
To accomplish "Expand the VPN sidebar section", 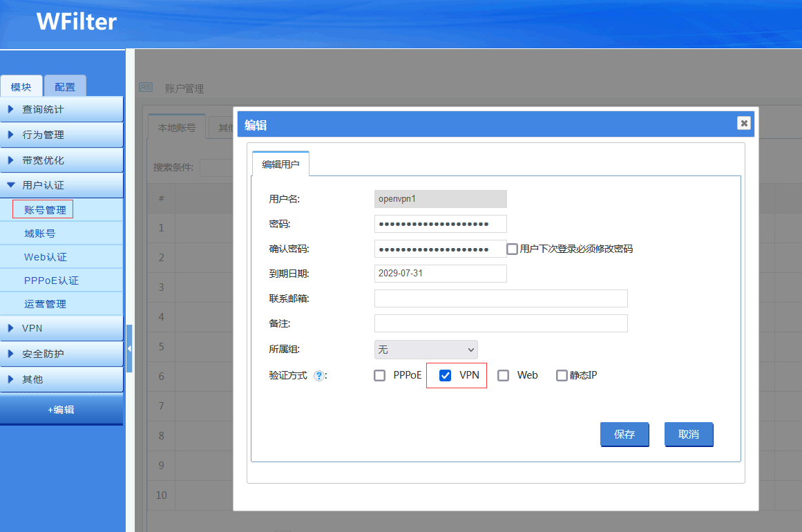I will (x=61, y=328).
